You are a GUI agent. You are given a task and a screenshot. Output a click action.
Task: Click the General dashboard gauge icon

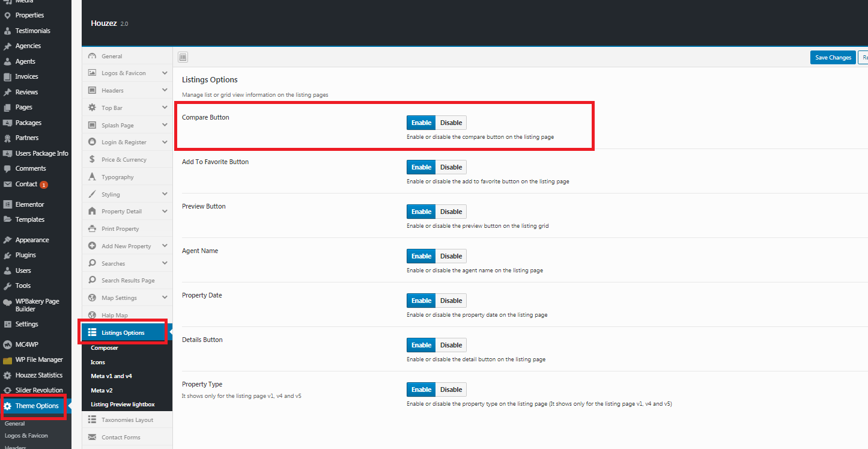click(92, 56)
